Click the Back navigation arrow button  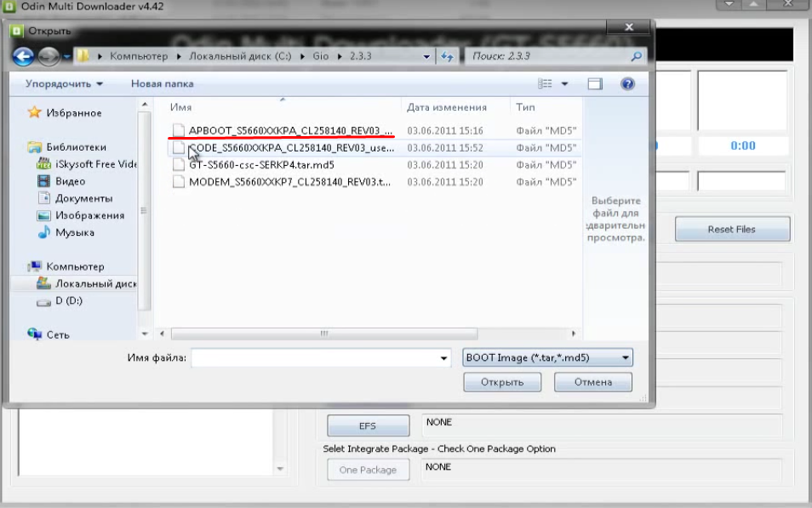pos(23,56)
